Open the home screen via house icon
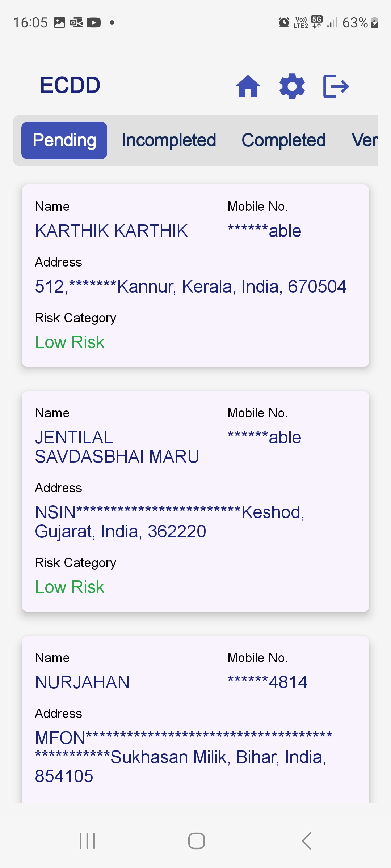 248,86
